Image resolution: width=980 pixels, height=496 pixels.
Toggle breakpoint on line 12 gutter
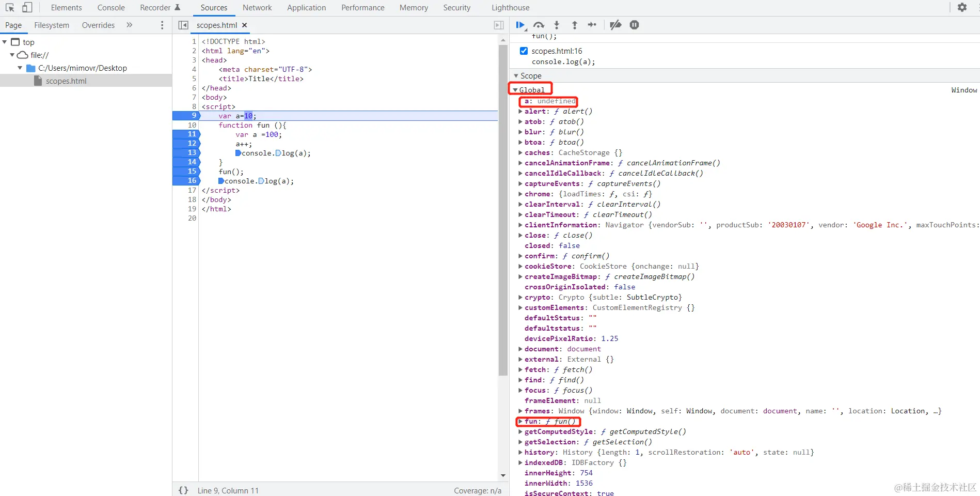click(x=186, y=144)
